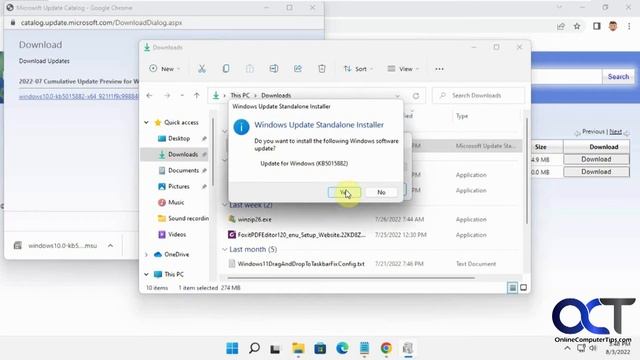Open Chrome three-dot menu

pos(629,27)
